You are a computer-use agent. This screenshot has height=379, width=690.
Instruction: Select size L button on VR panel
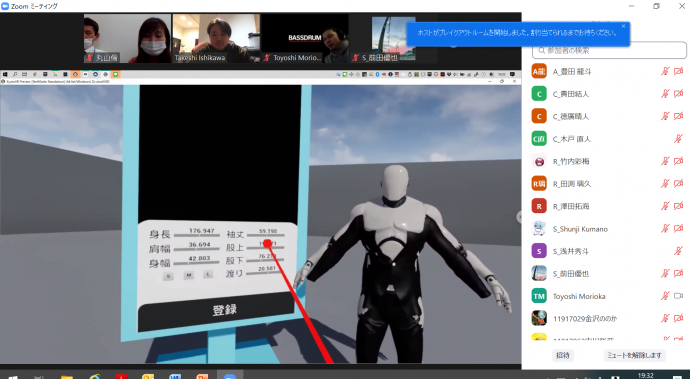tap(209, 274)
